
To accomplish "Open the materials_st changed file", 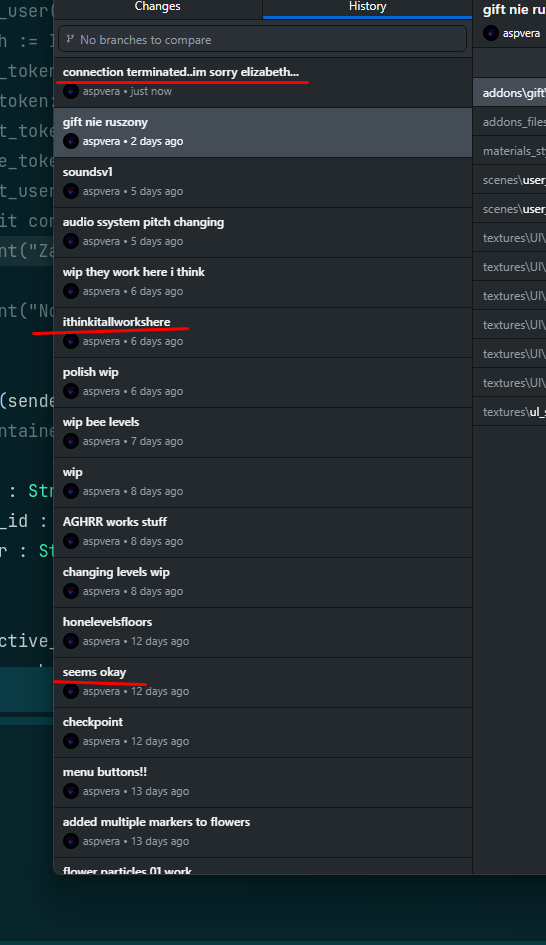I will click(510, 151).
